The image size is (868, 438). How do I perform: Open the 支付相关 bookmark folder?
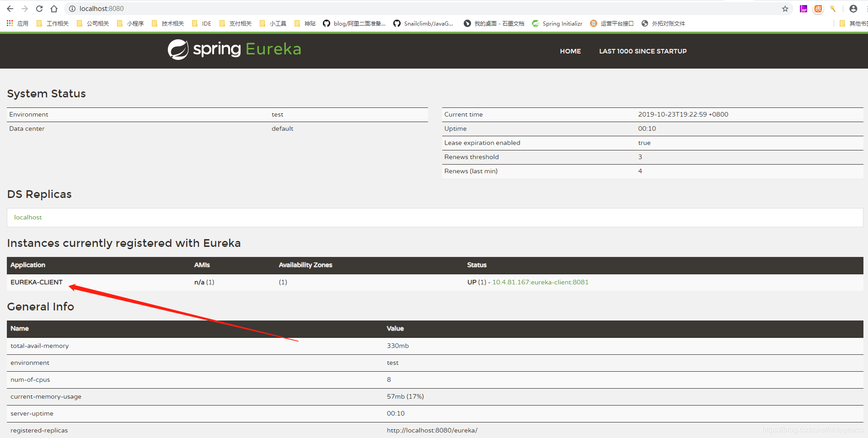point(235,23)
